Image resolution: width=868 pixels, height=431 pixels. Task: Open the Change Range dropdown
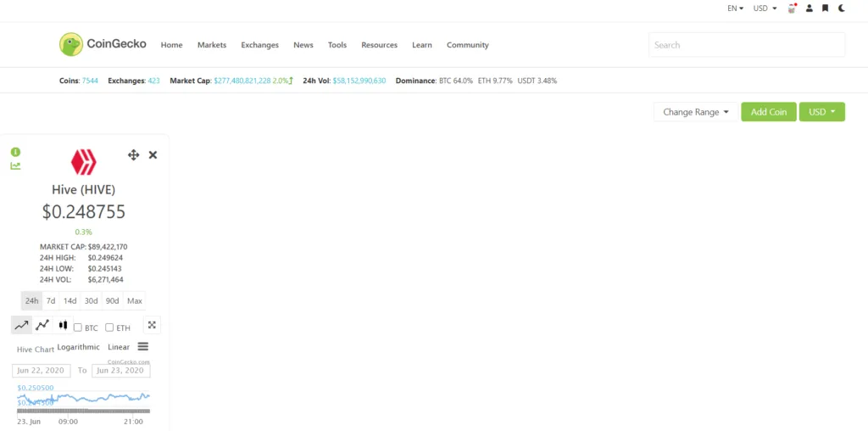pos(696,112)
